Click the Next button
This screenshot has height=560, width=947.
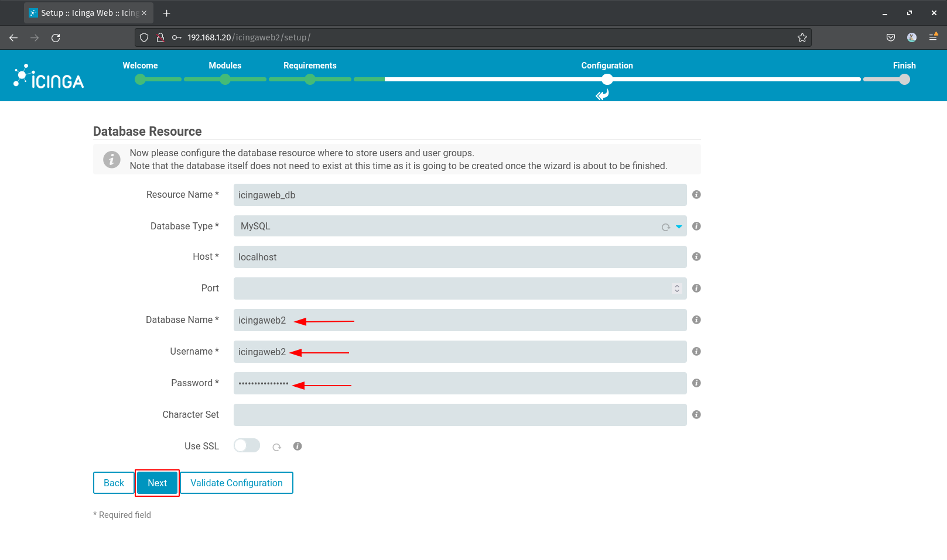click(x=157, y=483)
